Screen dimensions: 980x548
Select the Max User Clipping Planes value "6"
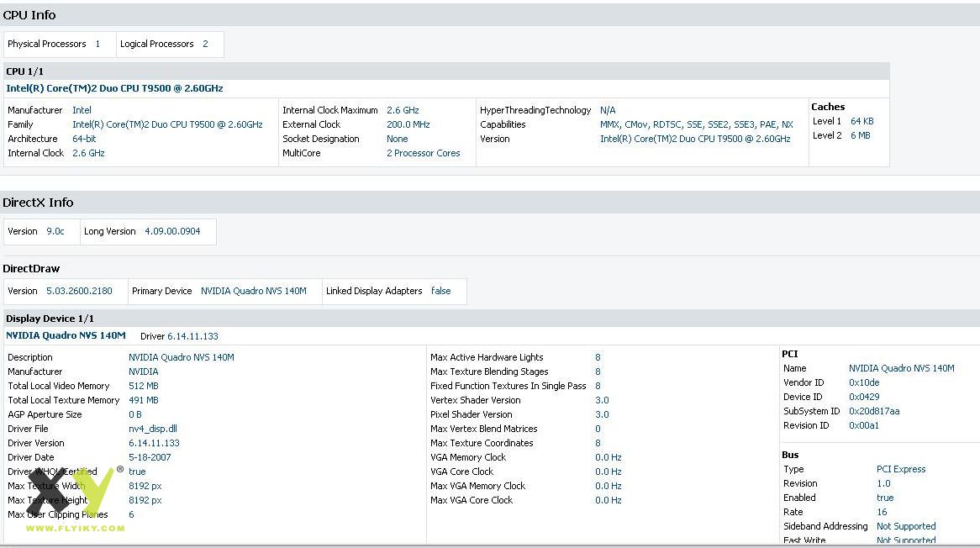131,515
